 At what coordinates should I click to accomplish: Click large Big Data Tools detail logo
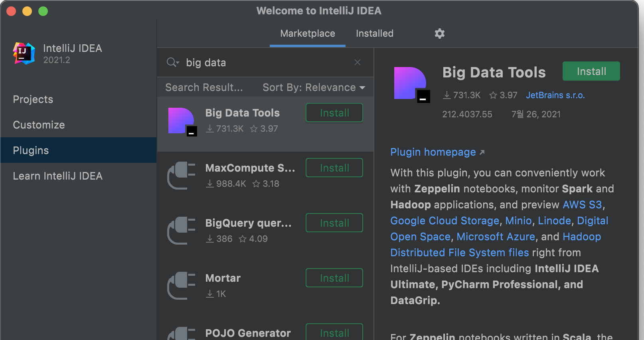pos(412,85)
